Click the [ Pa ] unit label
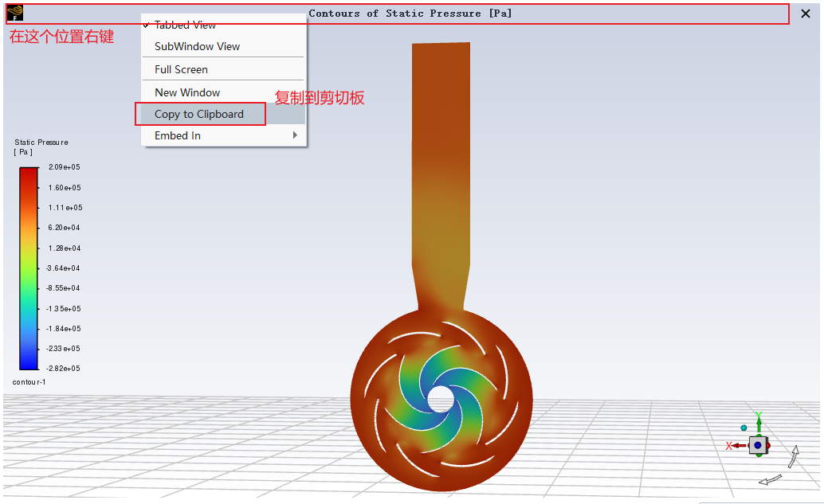Image resolution: width=824 pixels, height=504 pixels. click(23, 152)
